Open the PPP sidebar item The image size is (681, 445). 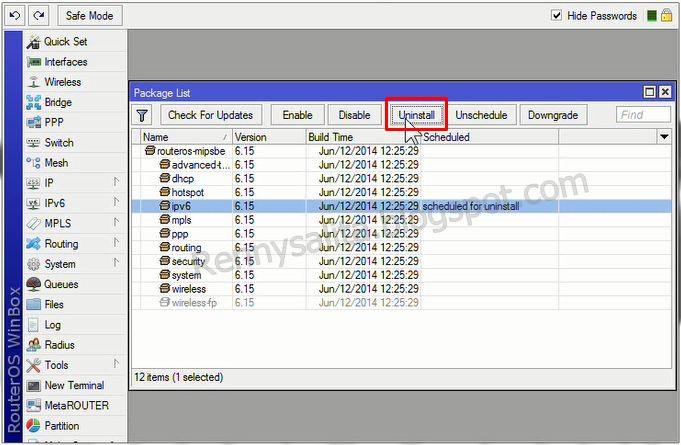pyautogui.click(x=74, y=122)
